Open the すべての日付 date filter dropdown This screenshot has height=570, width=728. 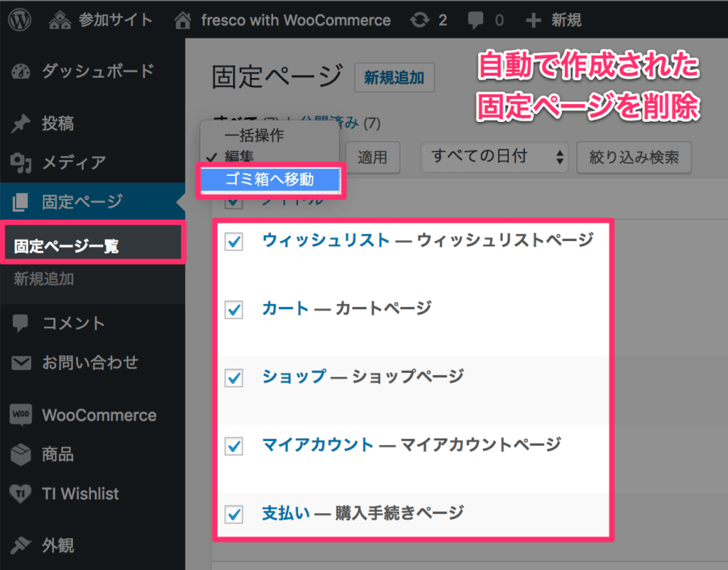(494, 157)
